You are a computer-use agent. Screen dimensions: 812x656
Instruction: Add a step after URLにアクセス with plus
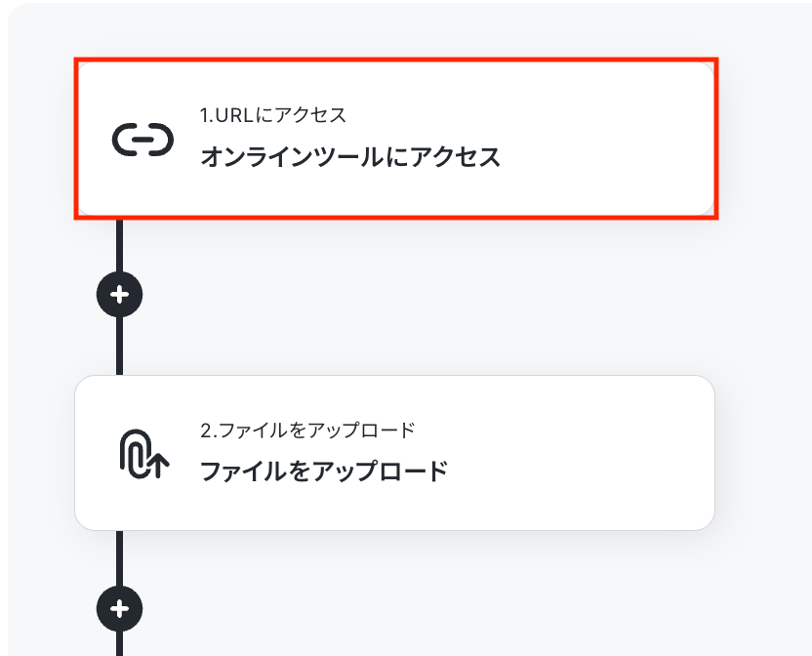pos(120,294)
